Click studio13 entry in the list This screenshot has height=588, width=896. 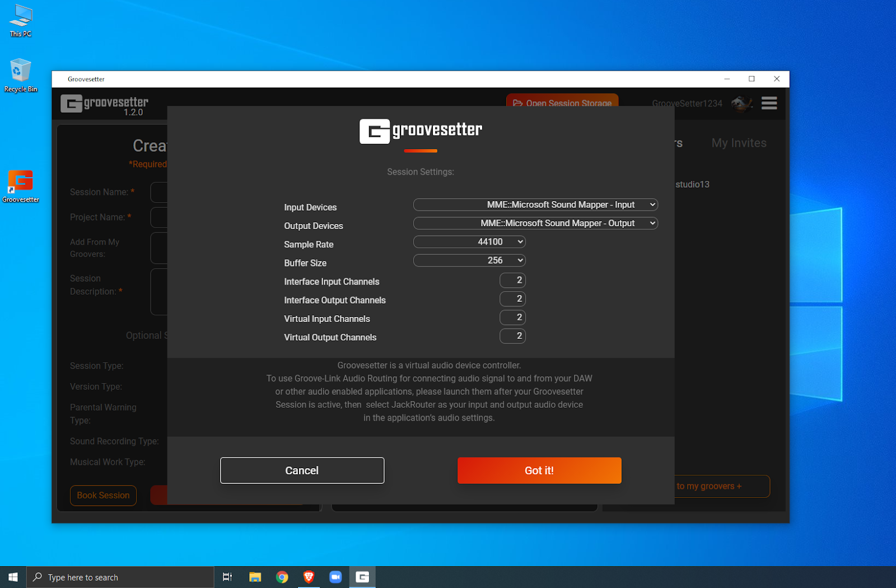click(692, 184)
